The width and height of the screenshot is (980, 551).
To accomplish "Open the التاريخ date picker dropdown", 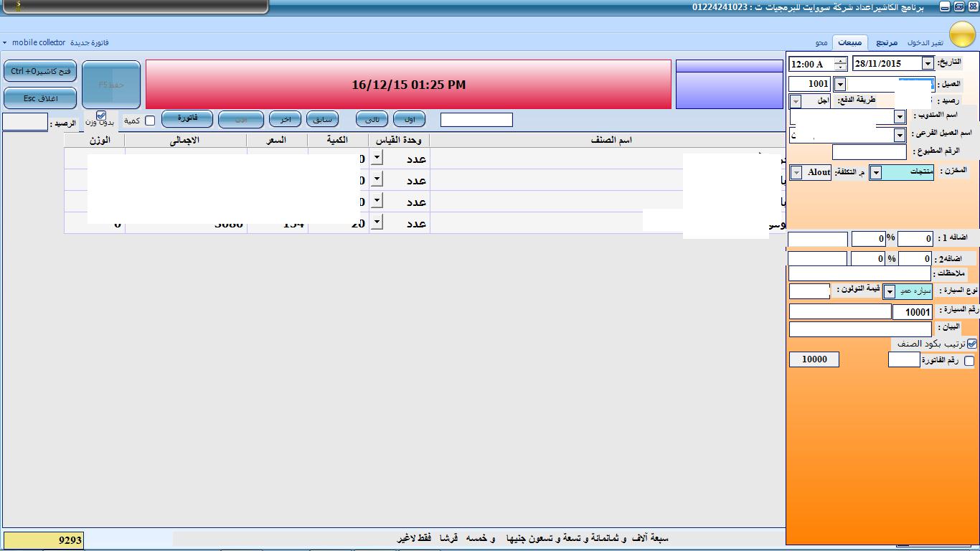I will [x=928, y=64].
